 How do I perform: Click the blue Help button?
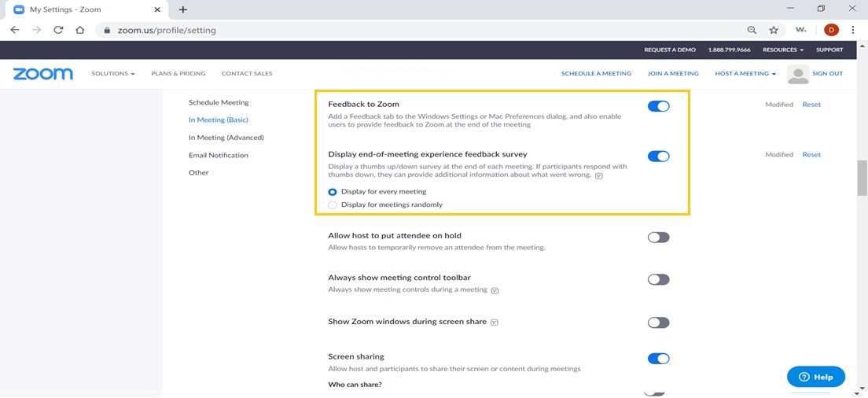815,377
